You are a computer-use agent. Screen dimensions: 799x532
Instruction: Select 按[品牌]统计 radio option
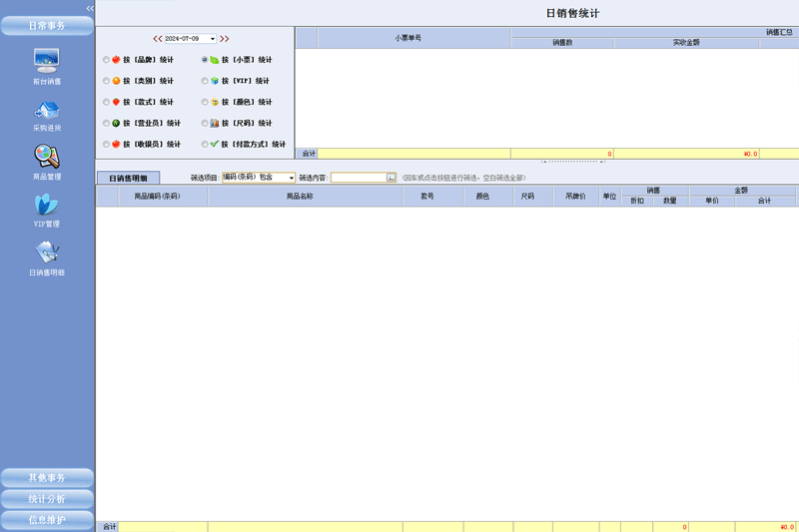[x=107, y=60]
